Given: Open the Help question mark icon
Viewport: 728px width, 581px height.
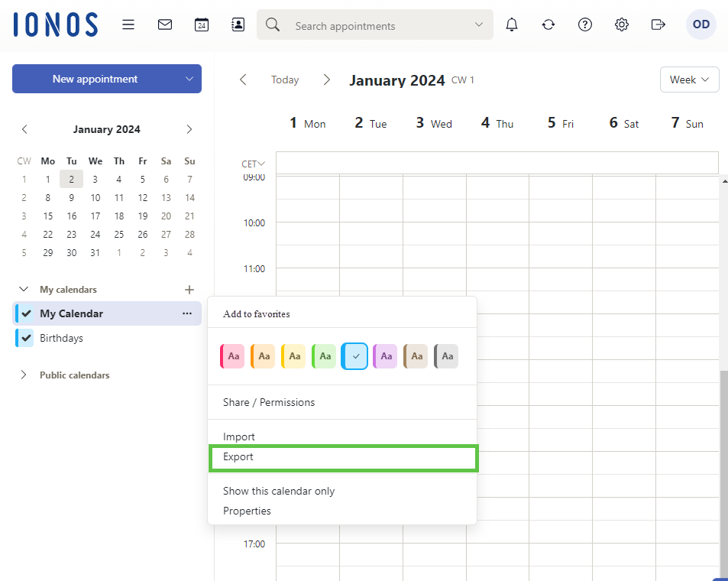Looking at the screenshot, I should [x=585, y=24].
